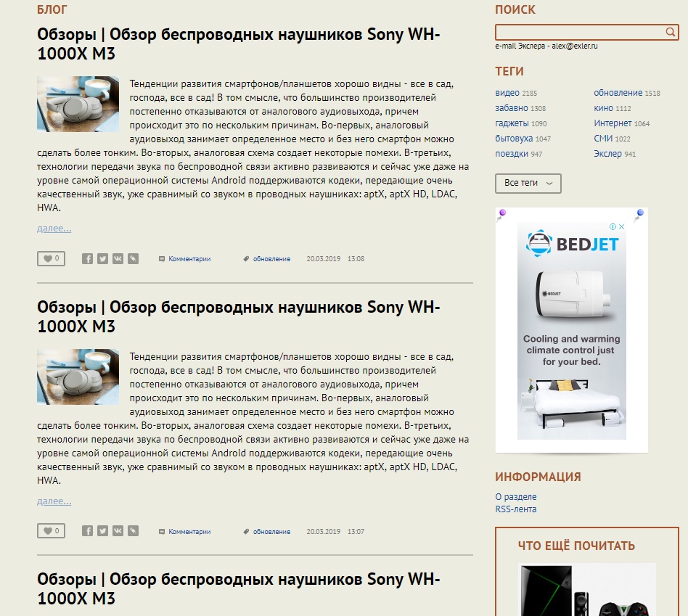Expand the 'Все теги' dropdown
Screen dimensions: 688x616
click(528, 184)
